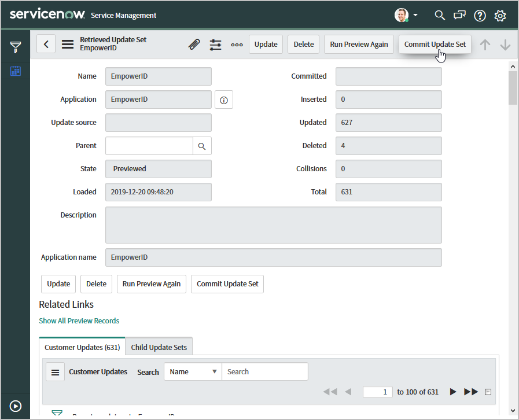
Task: Click Show All Preview Records link
Action: (x=79, y=320)
